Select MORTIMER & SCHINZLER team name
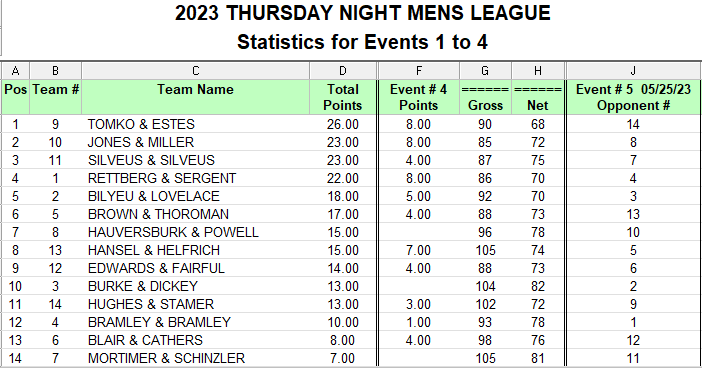The height and width of the screenshot is (368, 702). click(x=166, y=358)
